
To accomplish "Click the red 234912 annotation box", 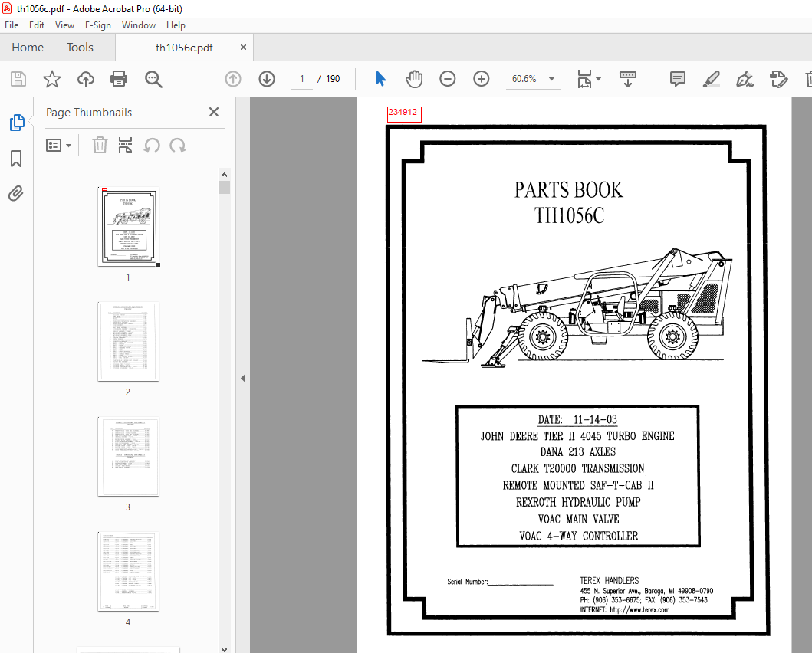I will pos(404,114).
